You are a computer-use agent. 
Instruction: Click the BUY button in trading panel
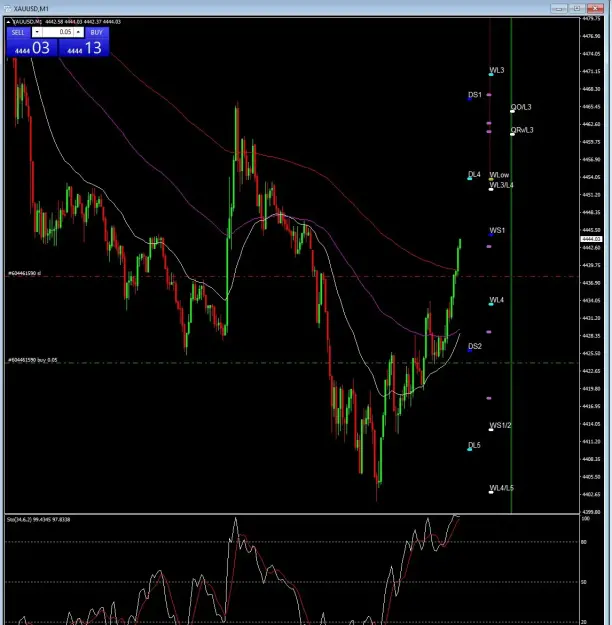coord(96,32)
